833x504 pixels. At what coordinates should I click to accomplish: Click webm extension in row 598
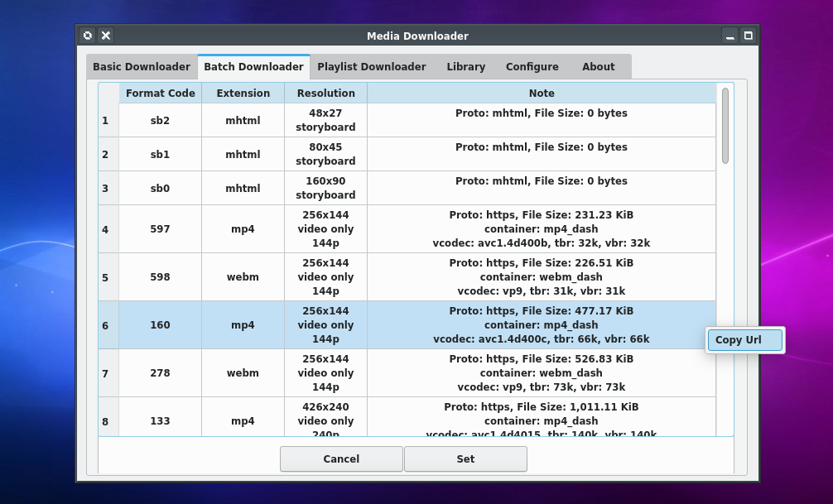pyautogui.click(x=243, y=277)
